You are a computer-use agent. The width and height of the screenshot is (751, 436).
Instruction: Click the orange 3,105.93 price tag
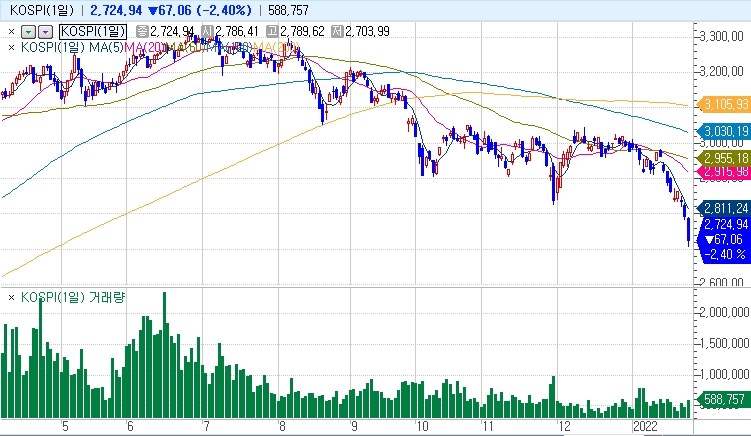723,104
